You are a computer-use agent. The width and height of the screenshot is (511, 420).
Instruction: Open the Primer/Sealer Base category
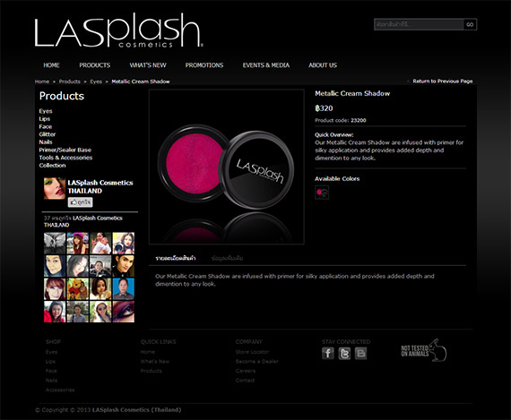pyautogui.click(x=65, y=150)
